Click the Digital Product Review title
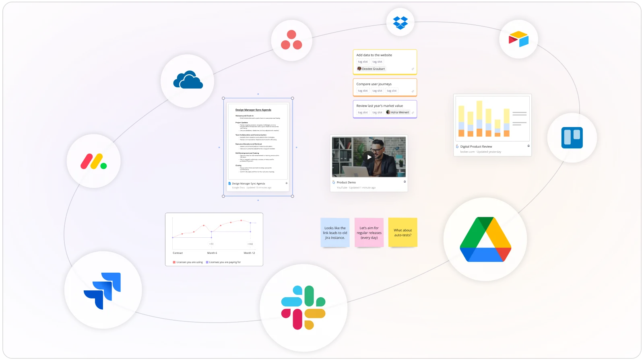644x362 pixels. (476, 146)
